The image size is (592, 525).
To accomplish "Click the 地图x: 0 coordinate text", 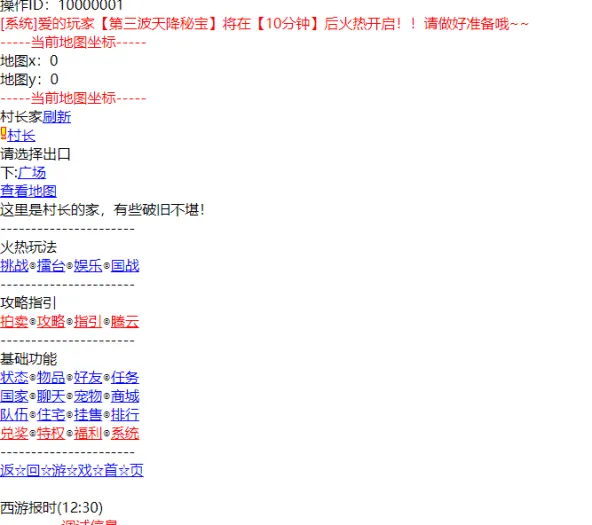I will pyautogui.click(x=29, y=61).
